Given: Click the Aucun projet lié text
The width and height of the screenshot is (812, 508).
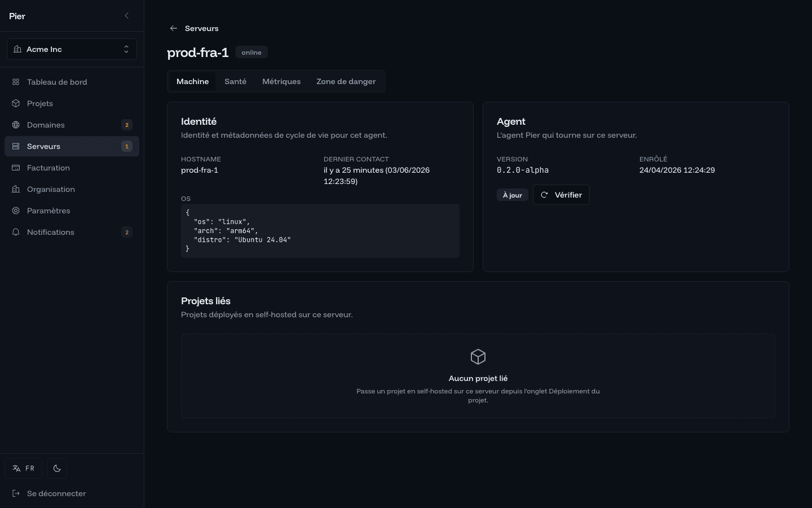Looking at the screenshot, I should tap(478, 378).
